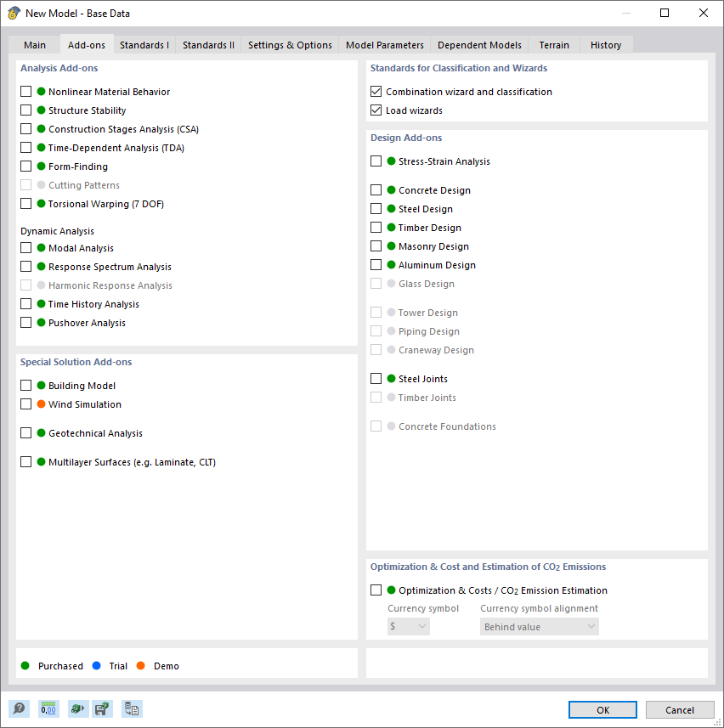Open the Standards II tab

tap(208, 45)
